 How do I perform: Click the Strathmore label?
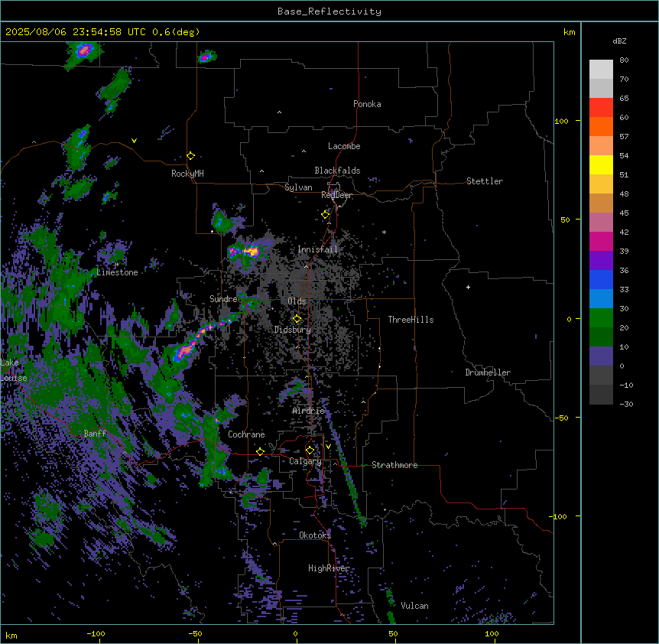click(x=394, y=465)
